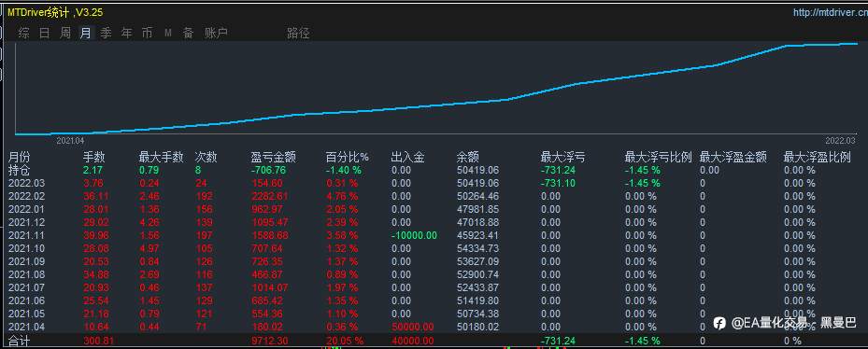
Task: Select the 2021.04 month row
Action: (x=434, y=327)
